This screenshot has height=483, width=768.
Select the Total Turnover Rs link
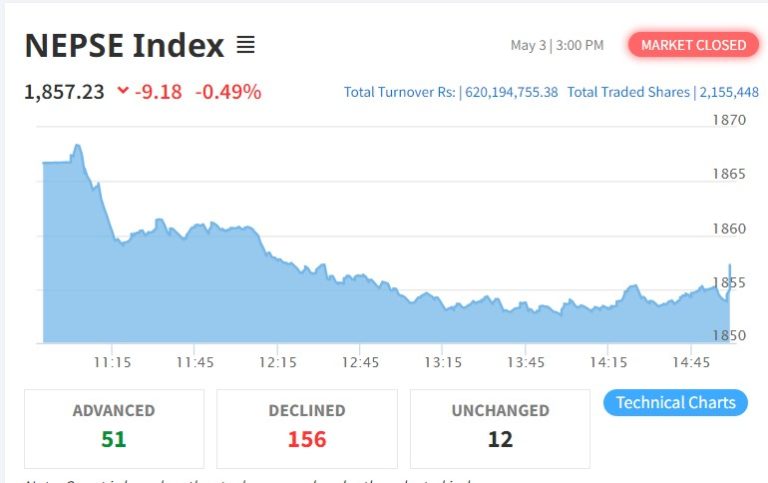[x=400, y=92]
